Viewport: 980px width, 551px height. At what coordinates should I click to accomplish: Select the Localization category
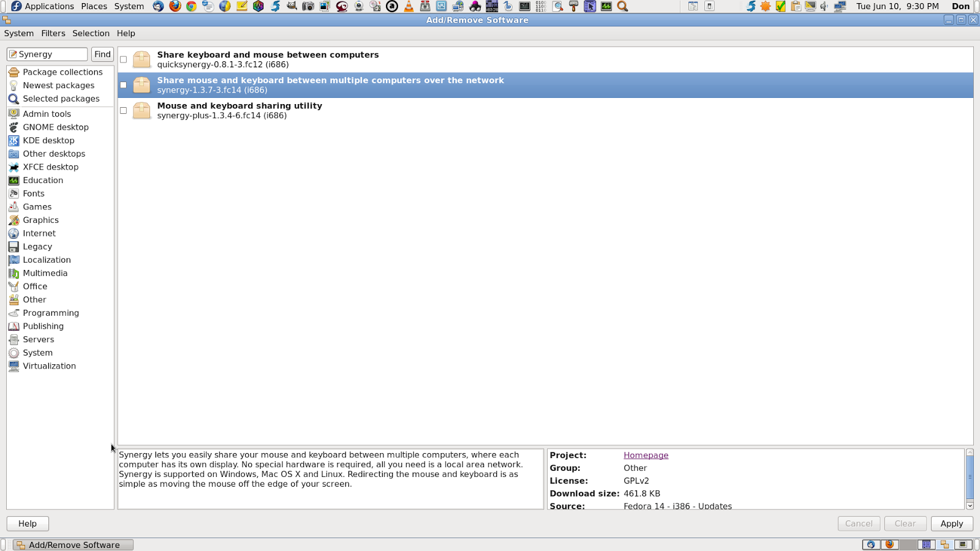(60, 260)
